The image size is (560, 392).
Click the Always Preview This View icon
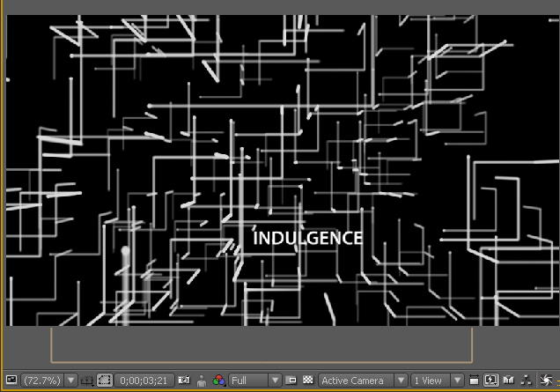pos(11,380)
